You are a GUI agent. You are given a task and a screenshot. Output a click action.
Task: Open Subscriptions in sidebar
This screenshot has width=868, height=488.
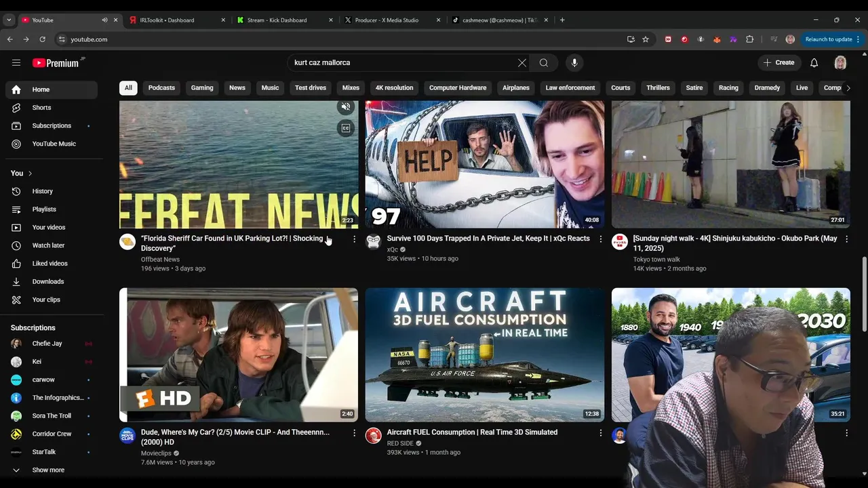point(52,125)
